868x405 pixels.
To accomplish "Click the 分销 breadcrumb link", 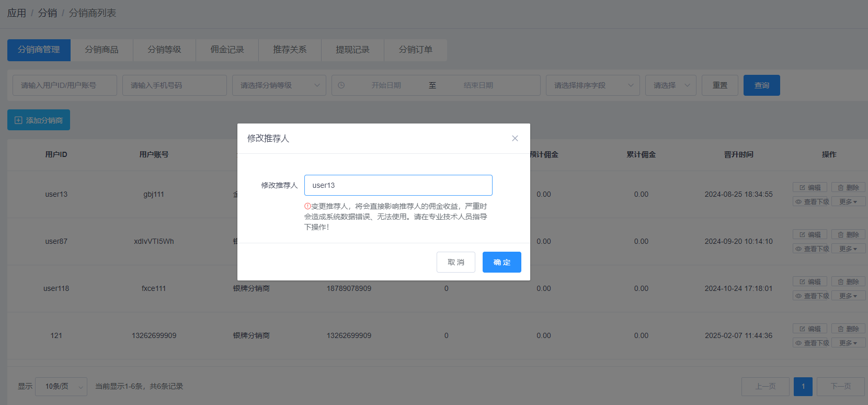I will tap(48, 13).
